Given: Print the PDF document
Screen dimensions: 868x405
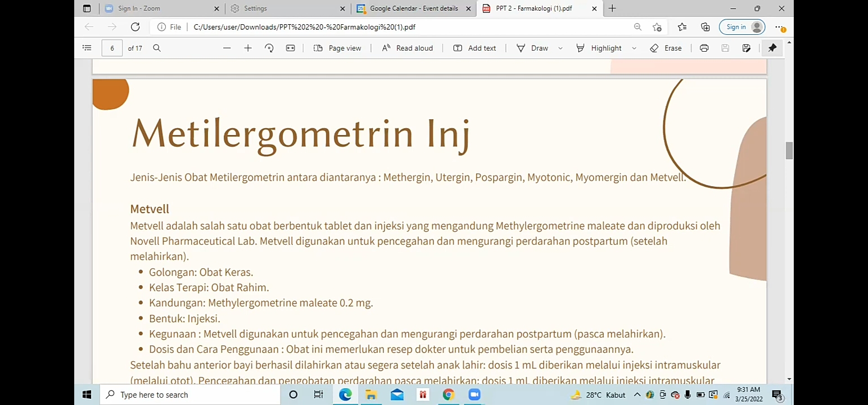Looking at the screenshot, I should point(704,48).
